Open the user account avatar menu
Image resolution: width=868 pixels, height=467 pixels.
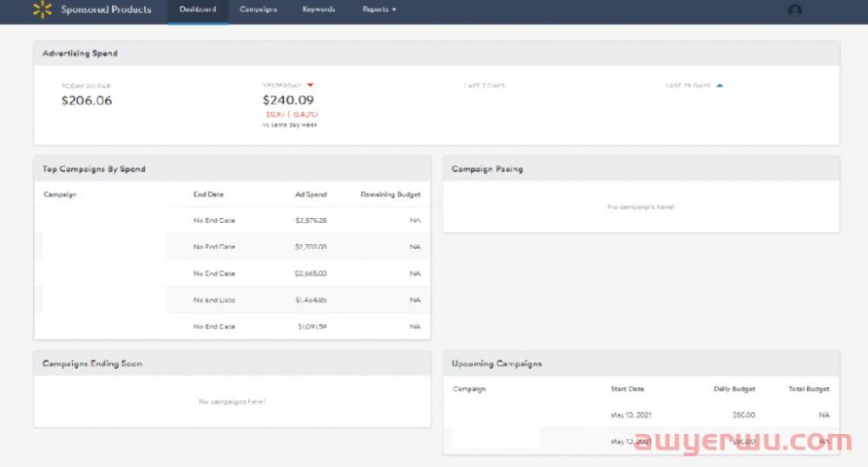pos(795,10)
